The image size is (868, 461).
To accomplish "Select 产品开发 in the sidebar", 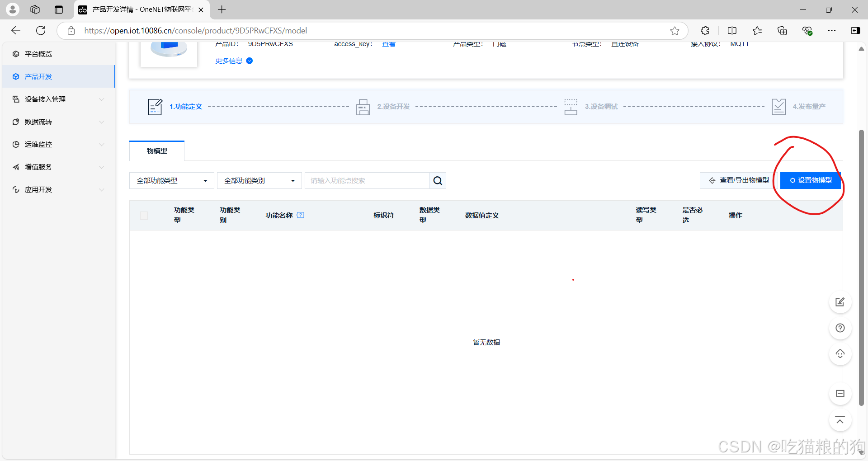I will click(x=38, y=76).
